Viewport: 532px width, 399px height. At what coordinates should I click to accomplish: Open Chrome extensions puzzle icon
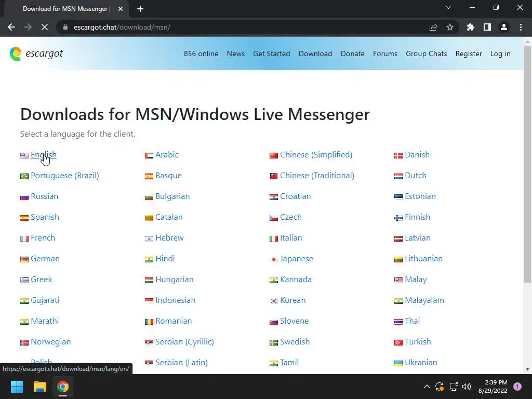point(471,27)
